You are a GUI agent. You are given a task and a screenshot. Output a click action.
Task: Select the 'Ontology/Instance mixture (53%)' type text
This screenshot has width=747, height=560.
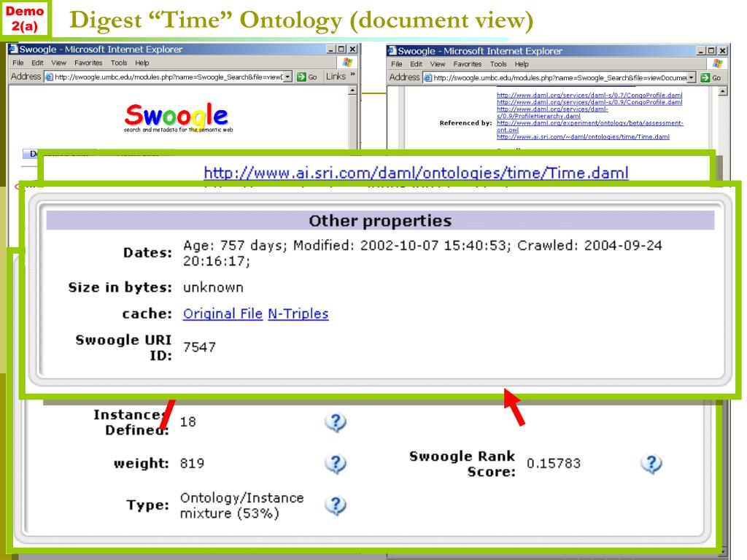tap(241, 505)
